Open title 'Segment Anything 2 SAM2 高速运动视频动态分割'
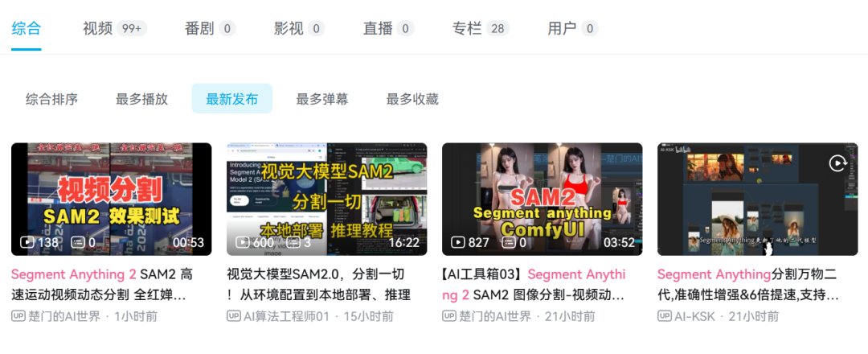Screen dimensions: 868x354 (x=102, y=284)
